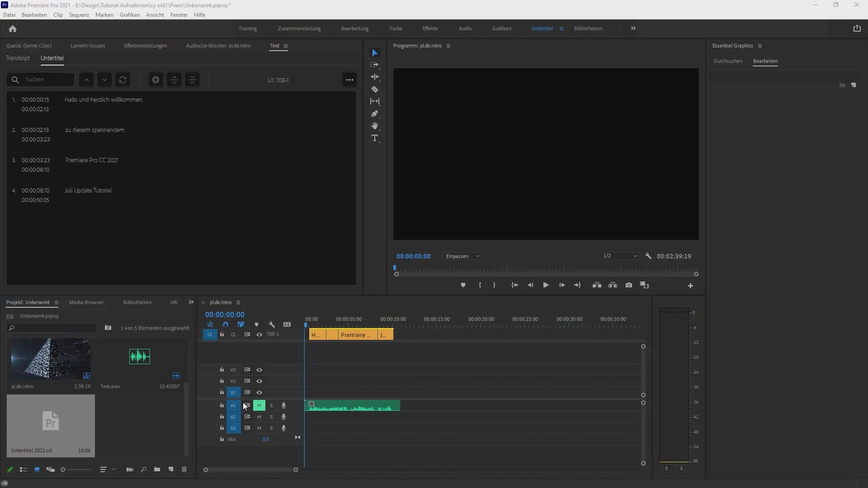Create a new bin in the Project panel
This screenshot has height=488, width=868.
tap(157, 469)
